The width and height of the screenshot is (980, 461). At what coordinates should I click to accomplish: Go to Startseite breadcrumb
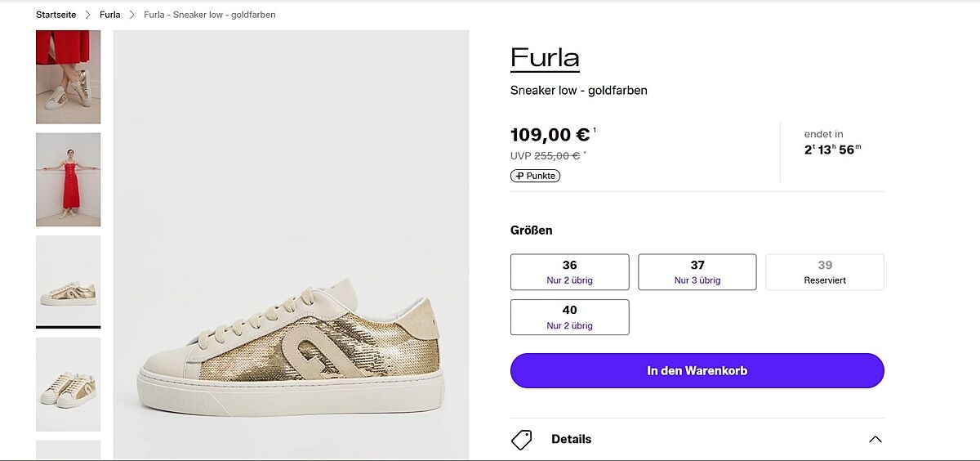[x=56, y=15]
